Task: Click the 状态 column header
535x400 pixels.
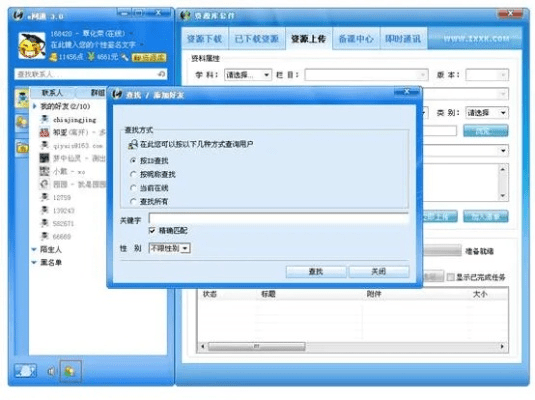Action: click(x=210, y=294)
